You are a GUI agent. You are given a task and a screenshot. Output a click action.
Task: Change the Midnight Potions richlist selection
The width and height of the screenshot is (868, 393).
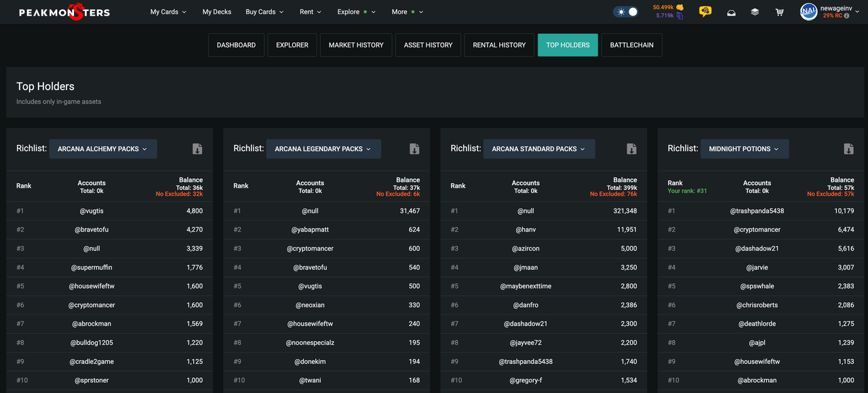coord(744,149)
